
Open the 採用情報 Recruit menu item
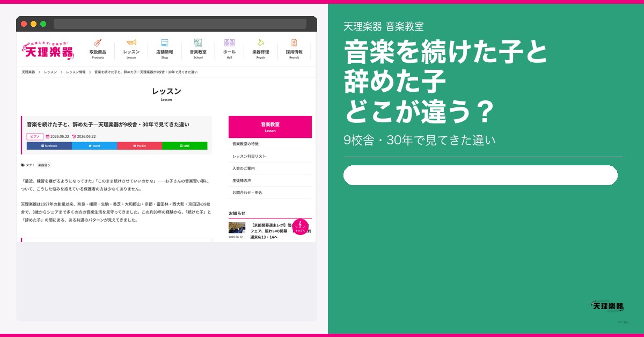[x=294, y=49]
